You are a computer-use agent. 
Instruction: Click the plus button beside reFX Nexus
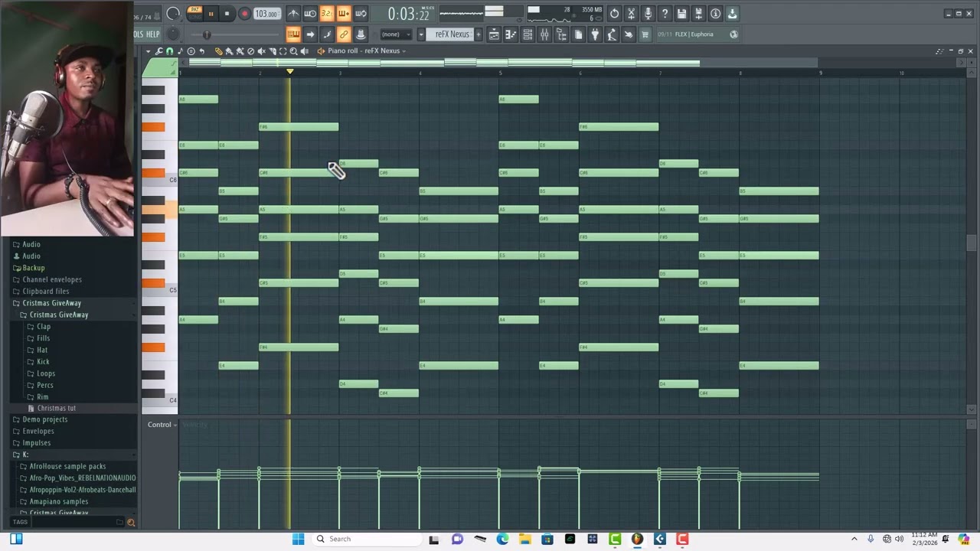479,34
